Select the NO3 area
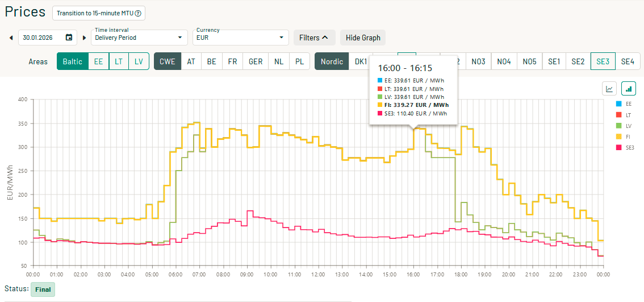 (479, 62)
